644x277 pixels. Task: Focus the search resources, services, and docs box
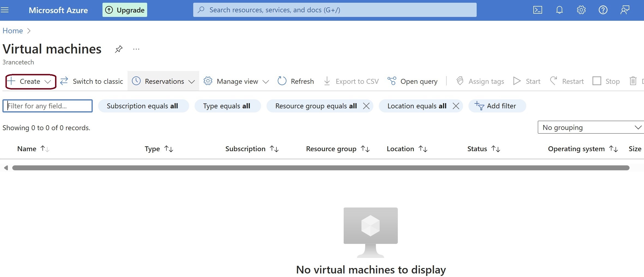pos(335,10)
